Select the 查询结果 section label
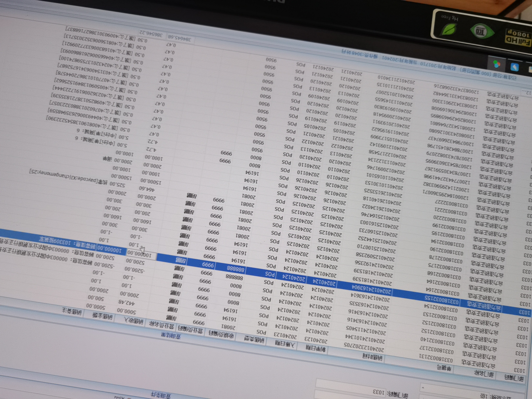This screenshot has width=532, height=399. coord(171,335)
